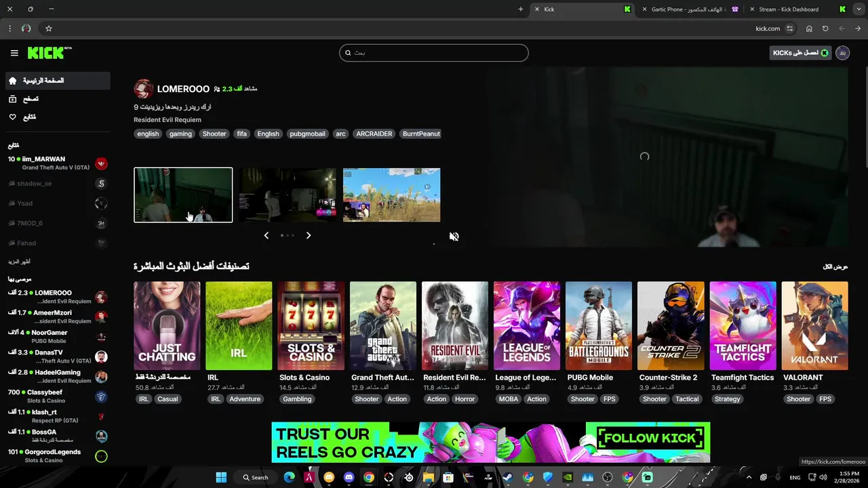Image resolution: width=868 pixels, height=488 pixels.
Task: Click the browse icon in the sidebar
Action: tap(12, 99)
